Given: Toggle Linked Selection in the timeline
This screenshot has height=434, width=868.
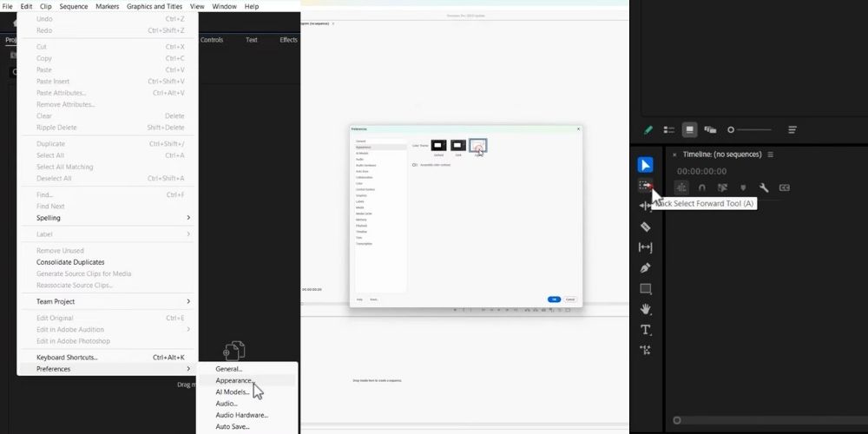Looking at the screenshot, I should point(722,187).
